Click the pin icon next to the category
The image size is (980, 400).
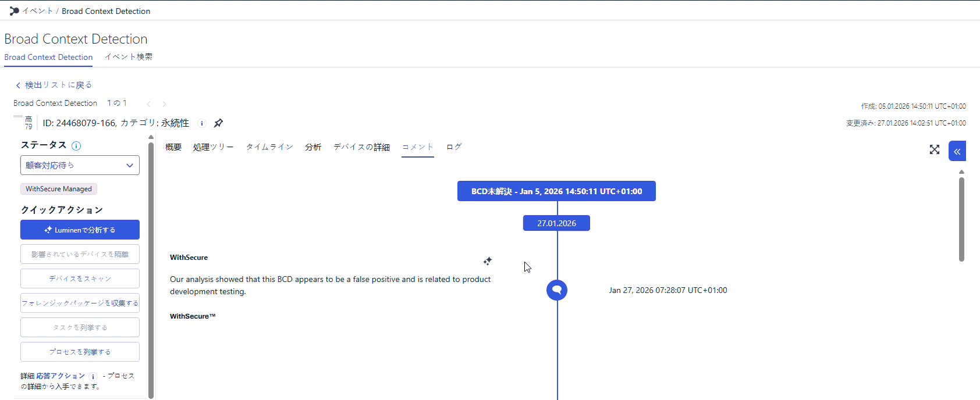tap(218, 123)
